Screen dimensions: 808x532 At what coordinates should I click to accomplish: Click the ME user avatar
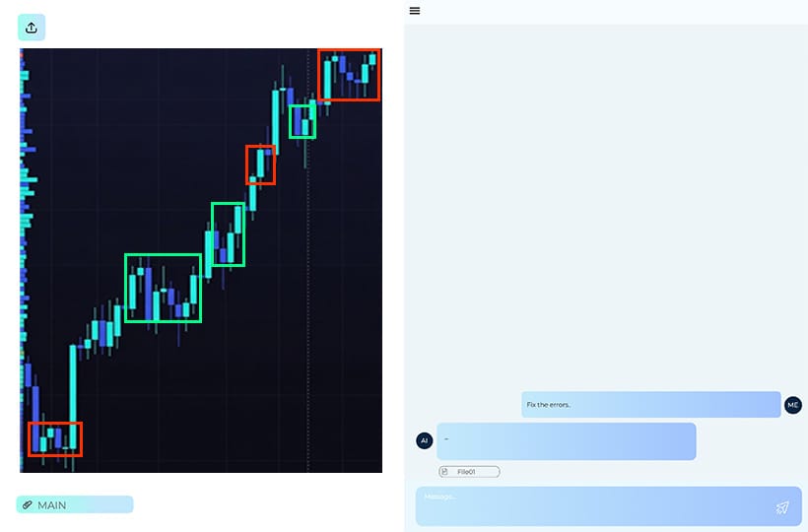[793, 404]
